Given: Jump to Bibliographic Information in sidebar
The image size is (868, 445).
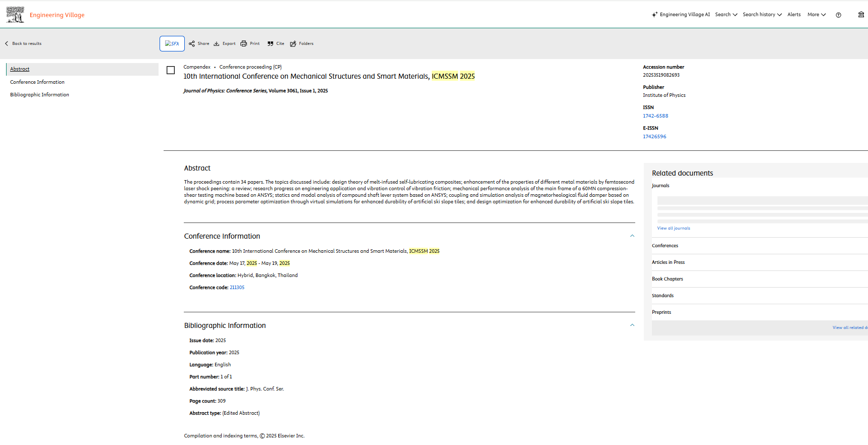Looking at the screenshot, I should [x=39, y=95].
